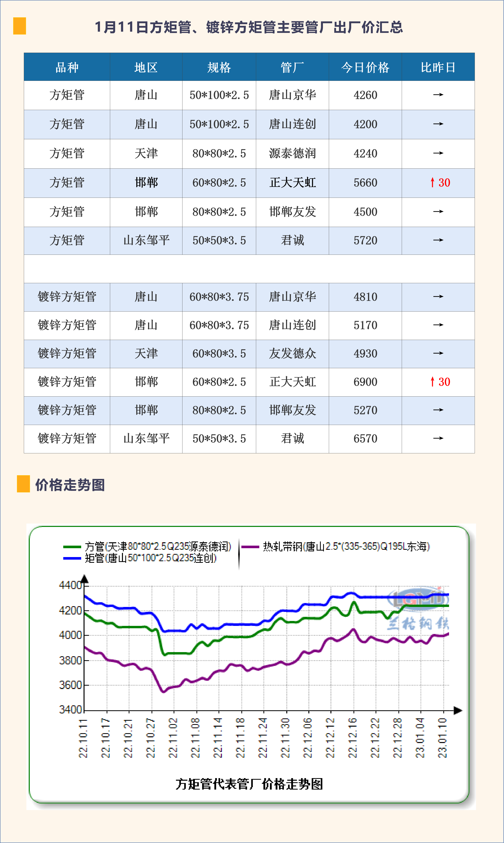504x843 pixels.
Task: Click the 22.12.16 date label on chart axis
Action: (353, 738)
